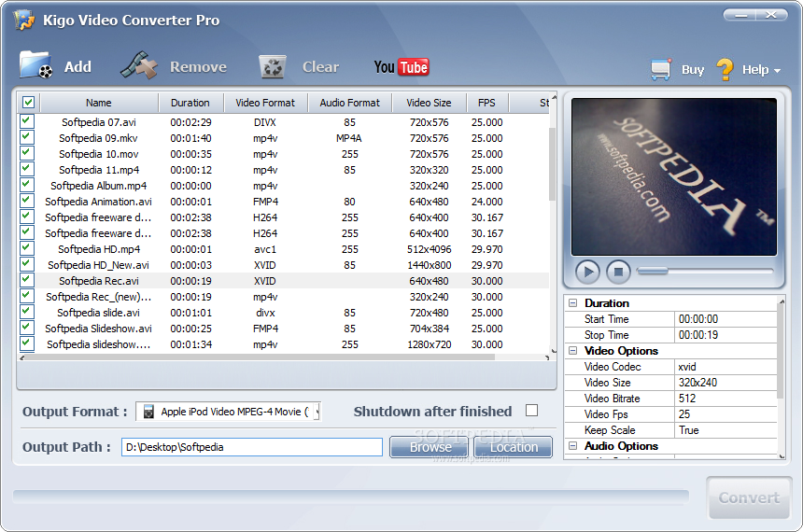Sort list by Name column header
This screenshot has width=803, height=532.
click(x=99, y=103)
